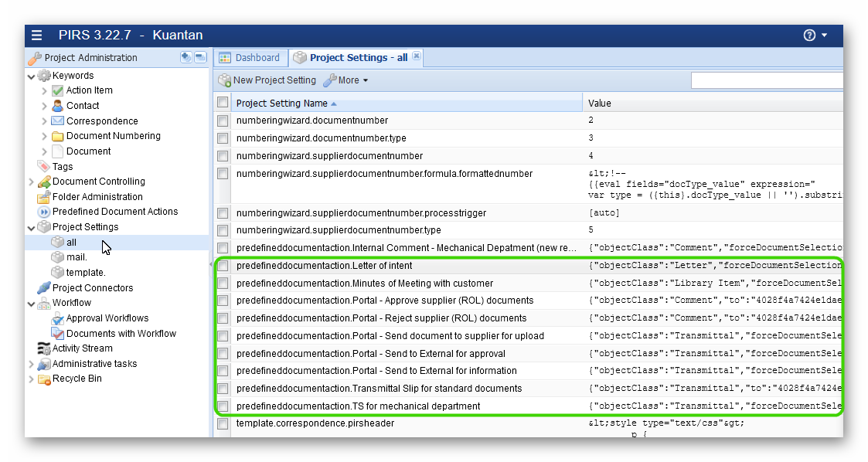Click the collapse all icon in Project Administration
Screen dimensions: 868x462
coord(199,57)
